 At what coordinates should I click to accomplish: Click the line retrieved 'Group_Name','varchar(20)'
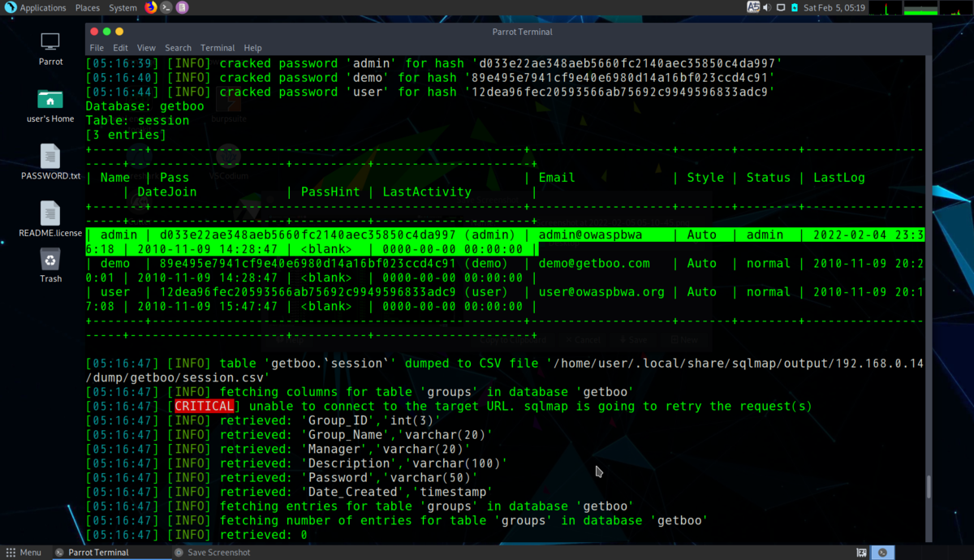click(289, 434)
